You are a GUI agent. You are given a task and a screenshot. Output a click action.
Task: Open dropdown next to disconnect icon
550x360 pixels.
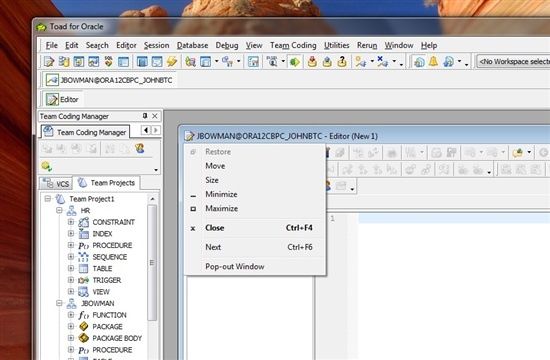click(394, 62)
